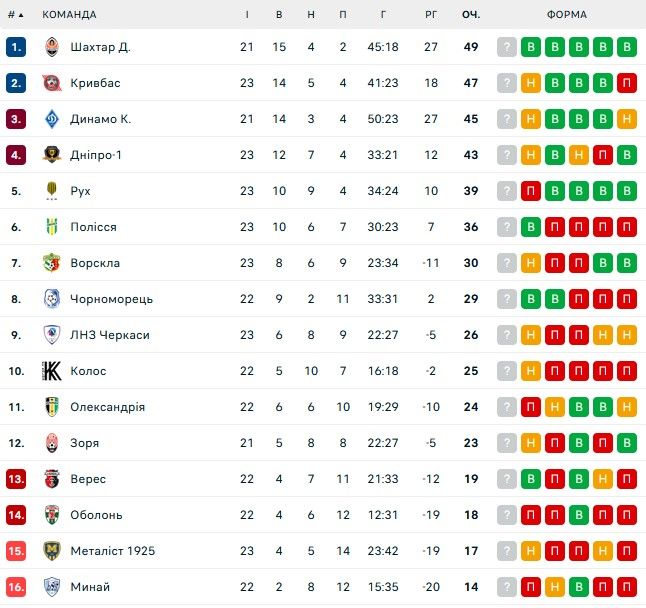This screenshot has height=608, width=646.
Task: Click the Dnipro-1 club crest
Action: tap(52, 155)
